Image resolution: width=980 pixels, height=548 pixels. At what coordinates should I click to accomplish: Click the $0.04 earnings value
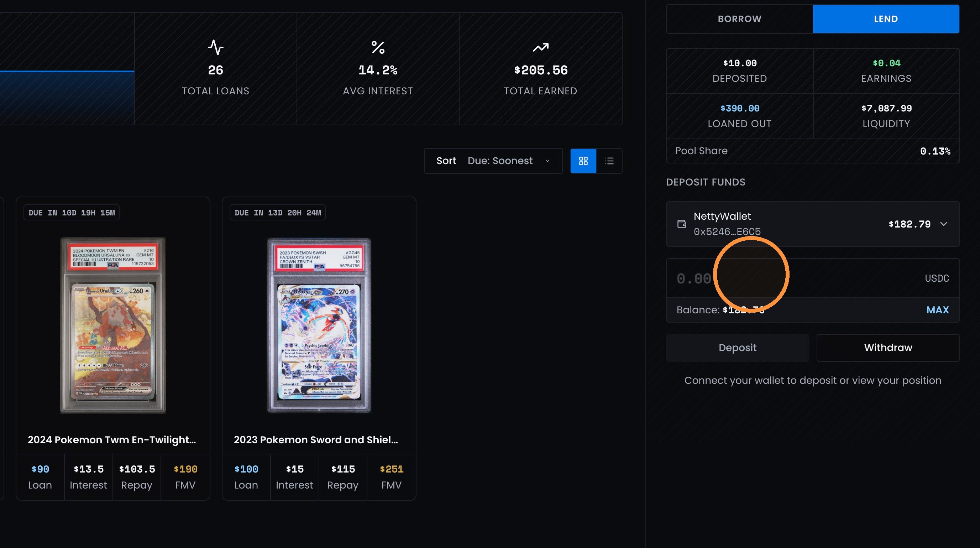coord(886,63)
